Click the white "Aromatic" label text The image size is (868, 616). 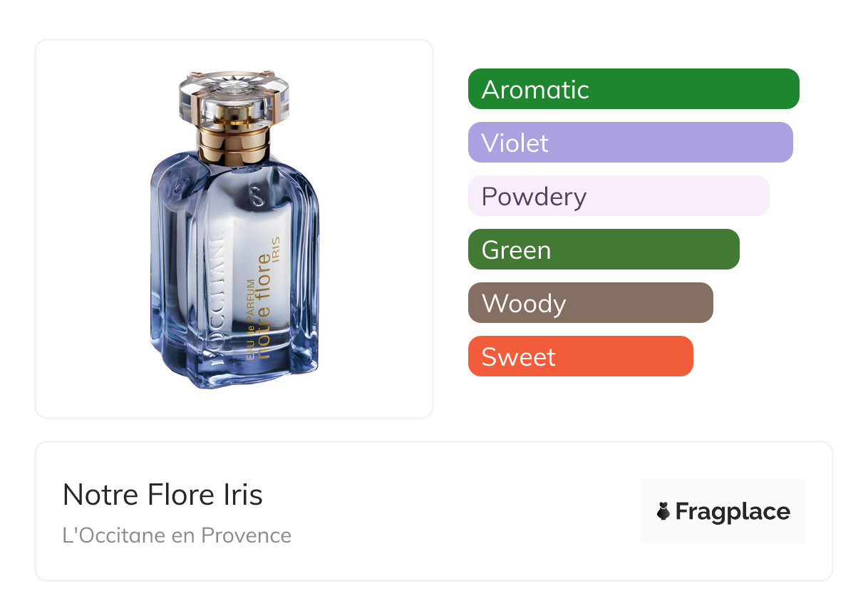(x=535, y=90)
